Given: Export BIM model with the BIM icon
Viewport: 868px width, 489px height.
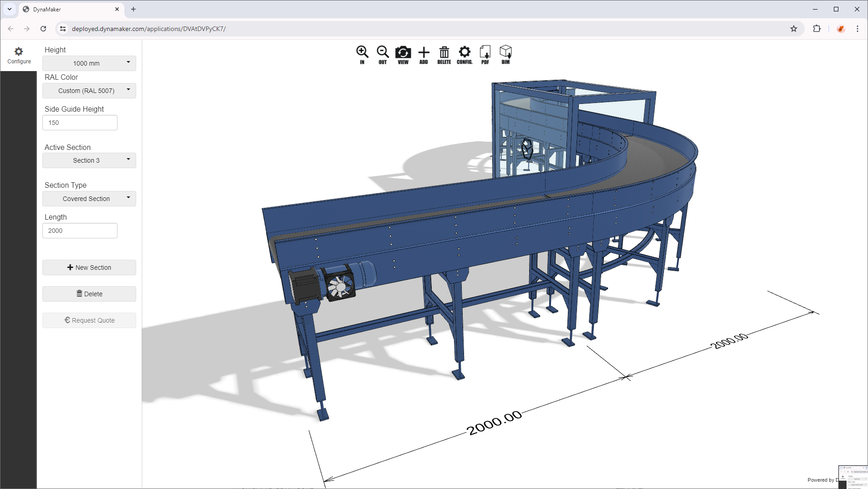Looking at the screenshot, I should (x=505, y=55).
